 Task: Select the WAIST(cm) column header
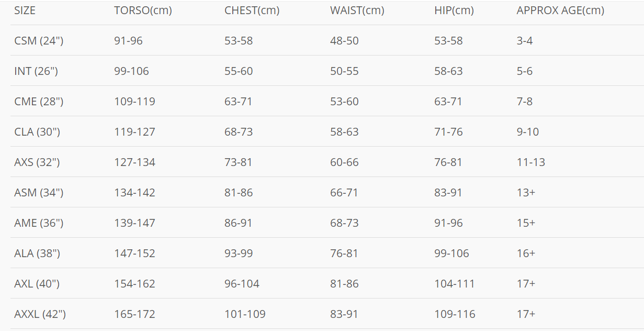357,10
